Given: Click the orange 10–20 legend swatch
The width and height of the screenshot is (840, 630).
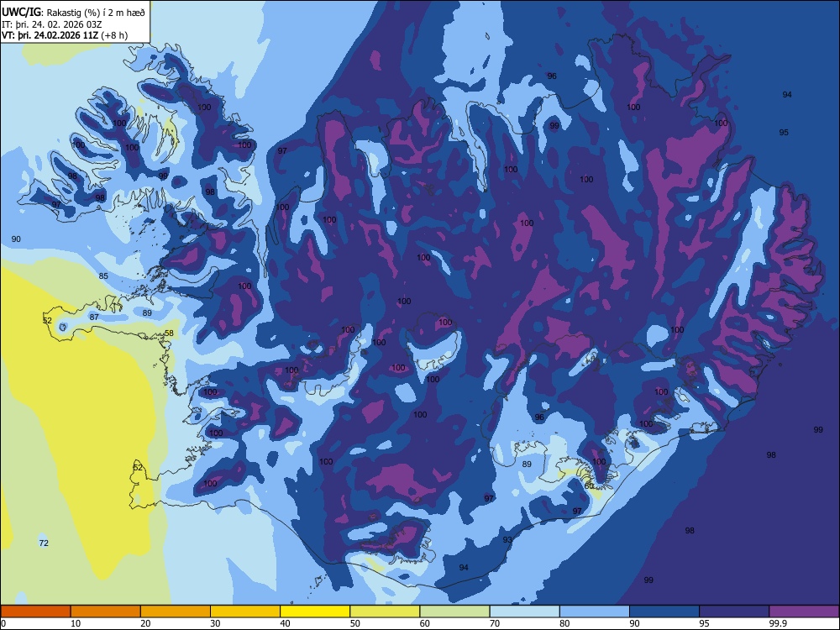Looking at the screenshot, I should [x=106, y=612].
